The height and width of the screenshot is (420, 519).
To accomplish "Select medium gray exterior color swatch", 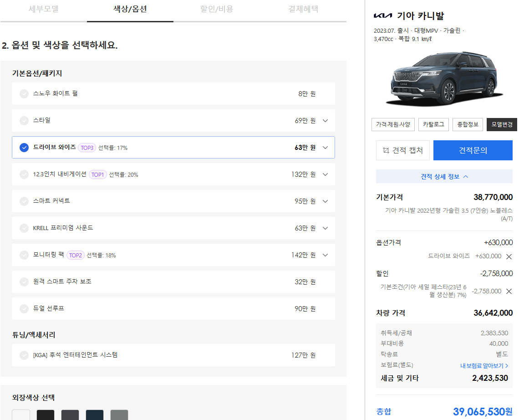I will (119, 415).
